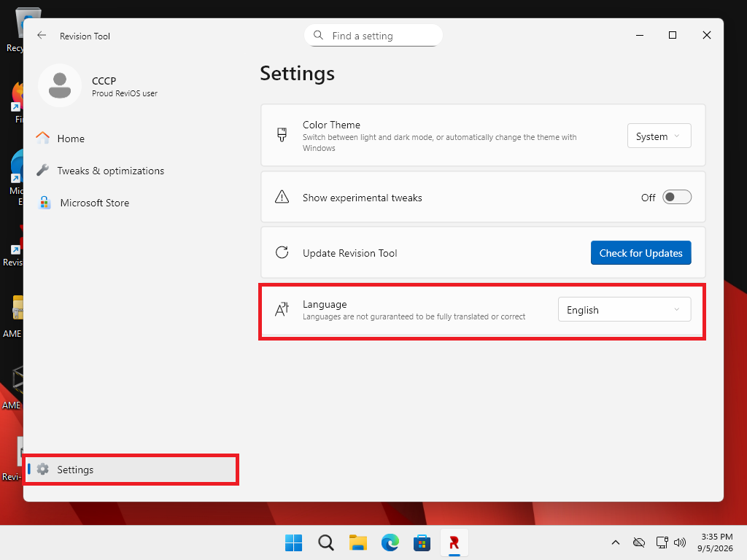Open Tweaks & optimizations page
Image resolution: width=747 pixels, height=560 pixels.
[131, 171]
